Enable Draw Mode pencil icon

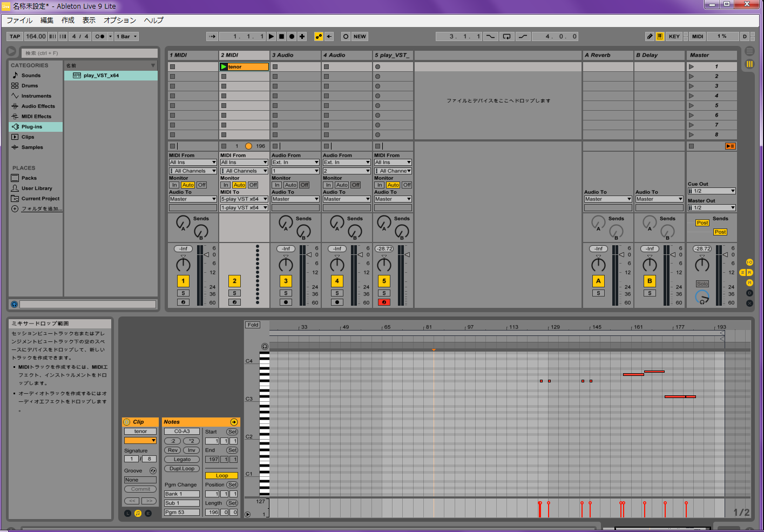coord(650,37)
